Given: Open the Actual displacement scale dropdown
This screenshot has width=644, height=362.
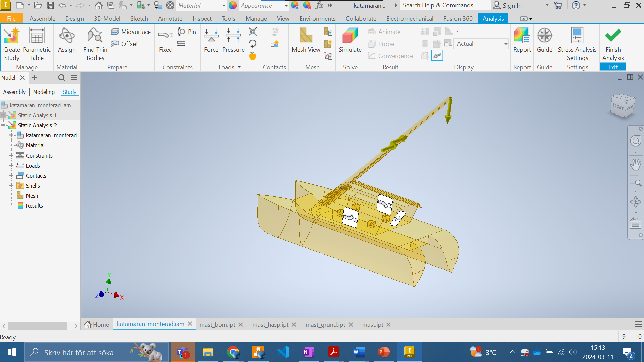Looking at the screenshot, I should click(481, 44).
